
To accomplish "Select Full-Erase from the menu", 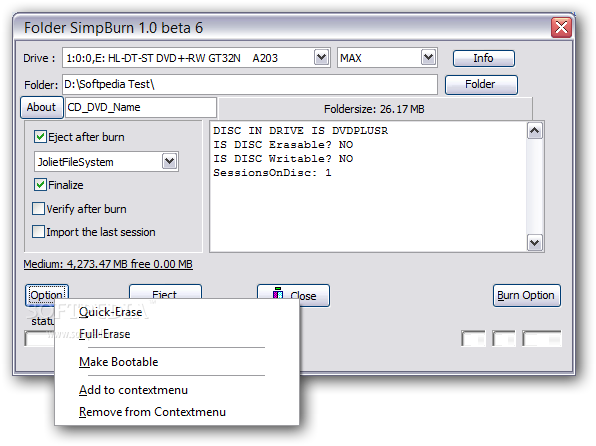I will tap(177, 334).
